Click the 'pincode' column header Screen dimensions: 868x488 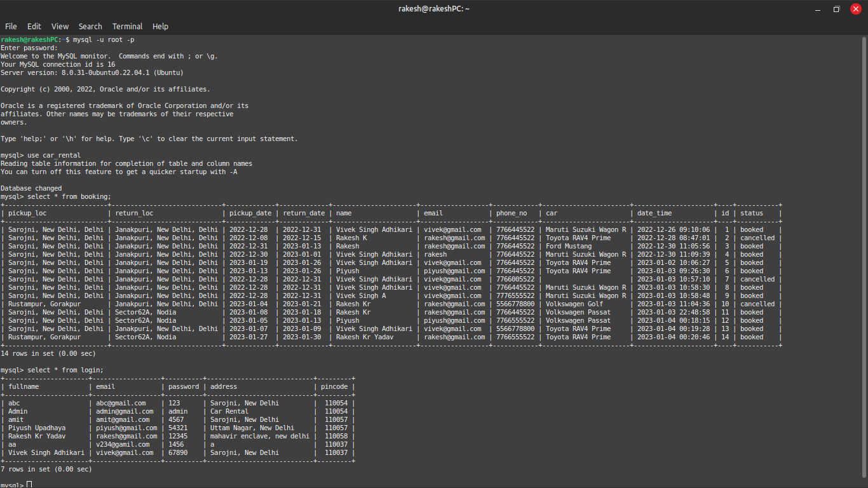(x=335, y=386)
